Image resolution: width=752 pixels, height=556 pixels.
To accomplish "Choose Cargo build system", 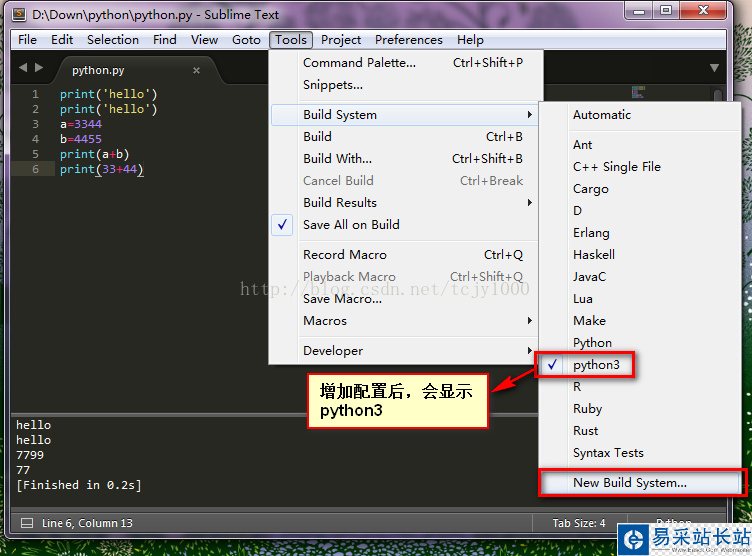I will (x=640, y=189).
